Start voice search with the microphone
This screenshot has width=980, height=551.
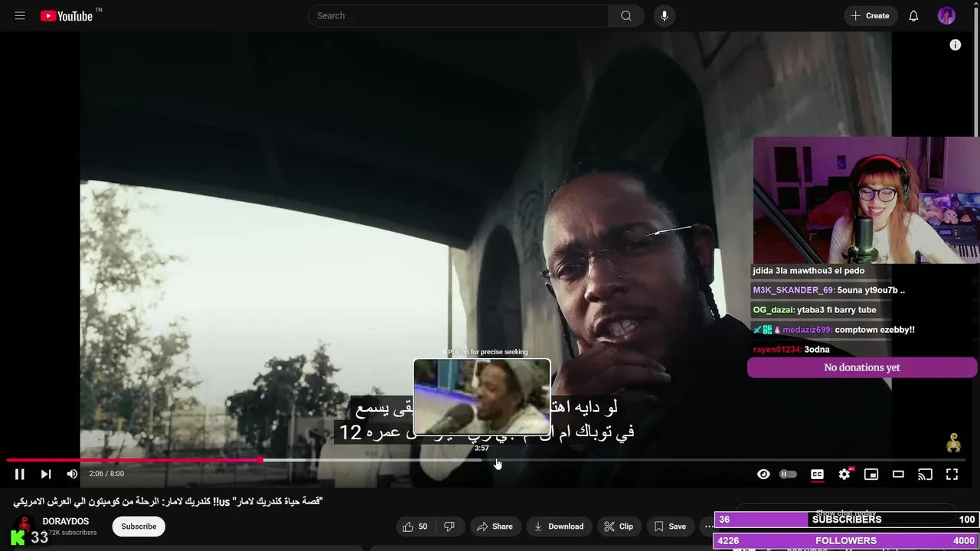coord(664,15)
